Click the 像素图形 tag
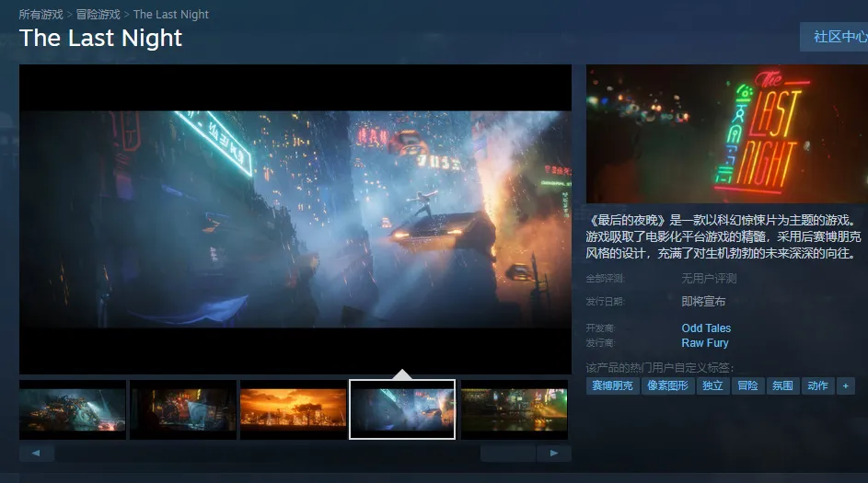This screenshot has width=868, height=483. point(667,385)
